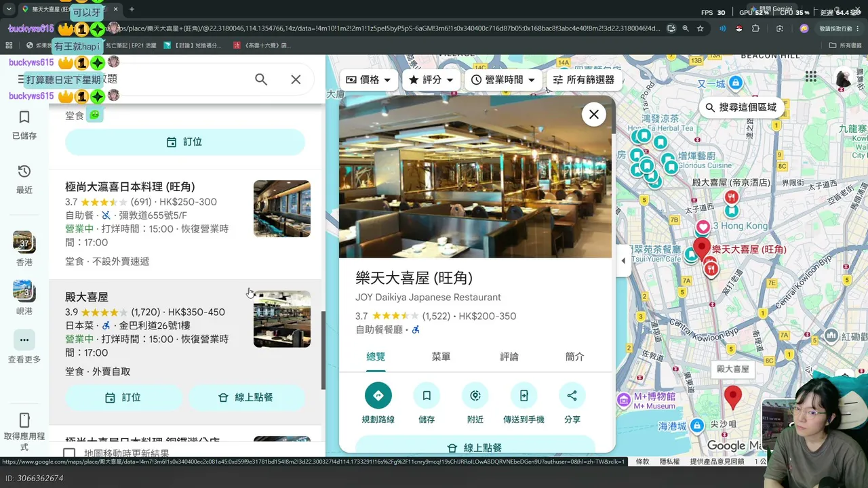The image size is (868, 488).
Task: Open the 【討論】兌換碼分 bookmark
Action: 193,45
